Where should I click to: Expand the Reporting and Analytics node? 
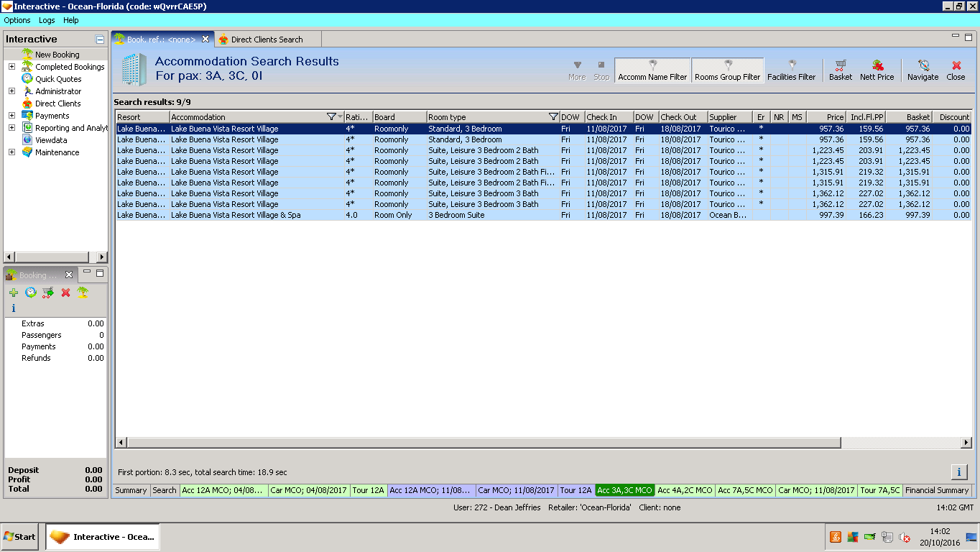pos(11,128)
